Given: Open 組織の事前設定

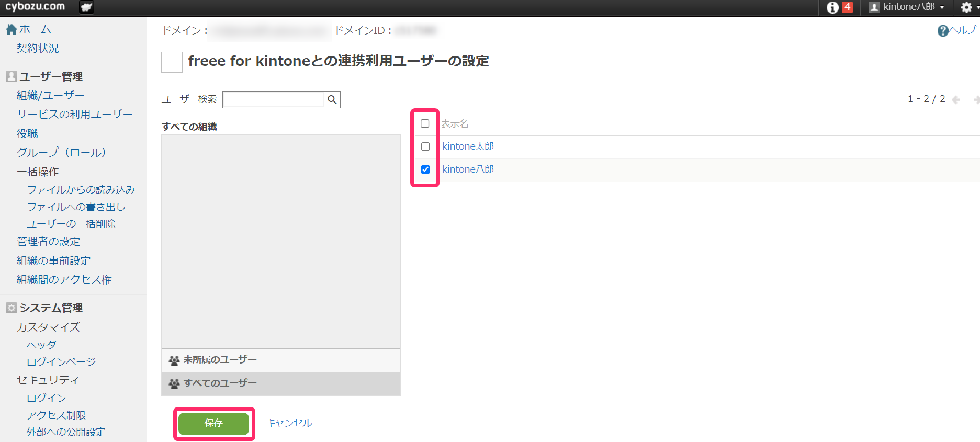Looking at the screenshot, I should [53, 260].
